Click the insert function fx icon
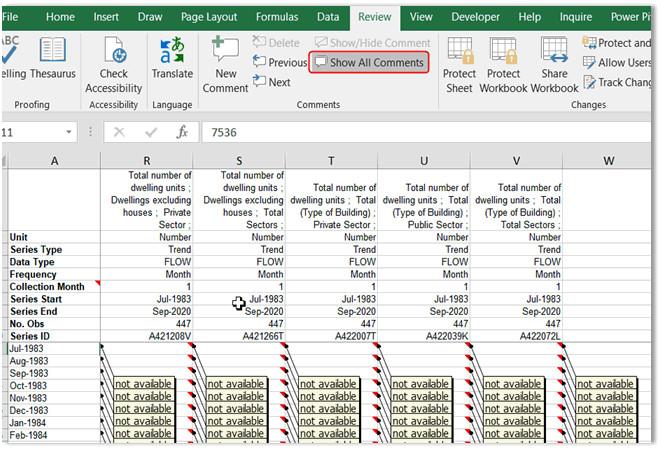Screen dimensions: 662x449 (x=182, y=132)
